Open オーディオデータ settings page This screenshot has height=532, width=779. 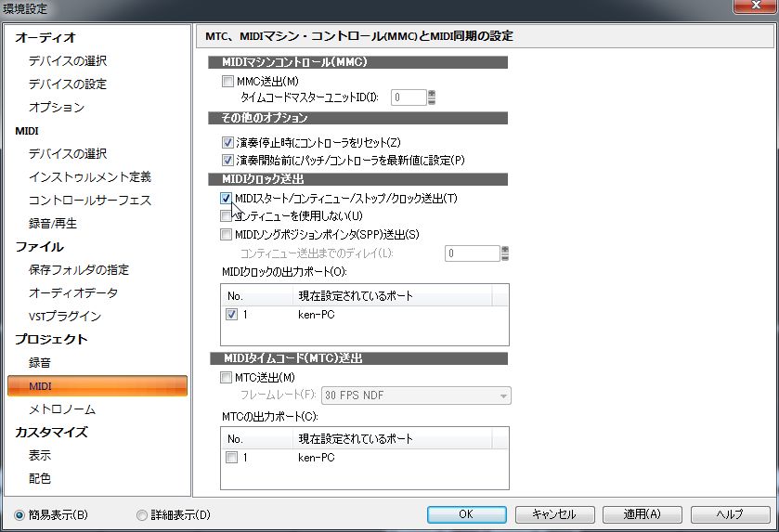tap(73, 293)
